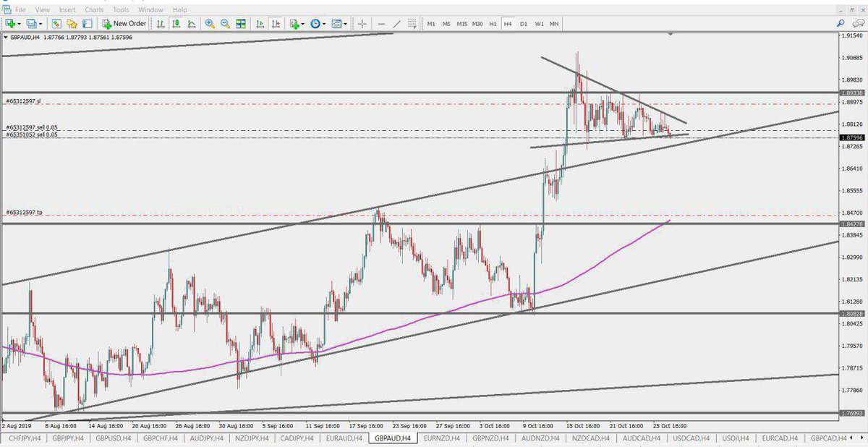868x447 pixels.
Task: Toggle Chart Shift icon
Action: (276, 23)
